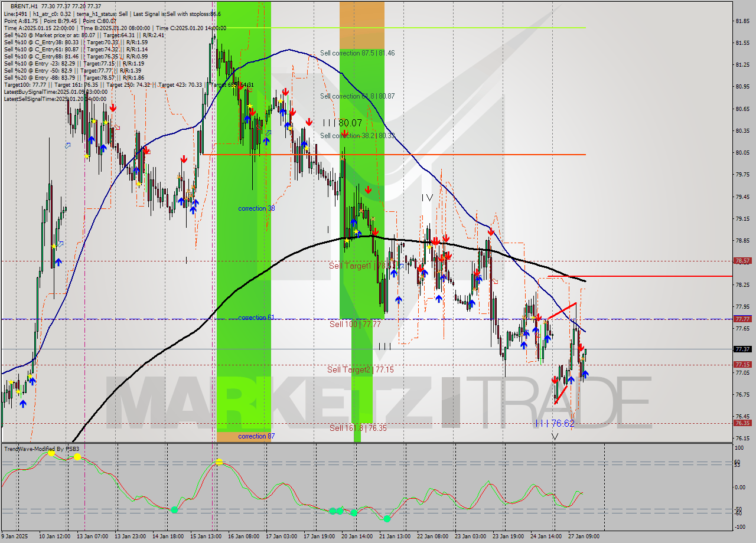Click the 'V' wave label near chart bottom
Viewport: 756px width, 543px height.
pos(555,437)
